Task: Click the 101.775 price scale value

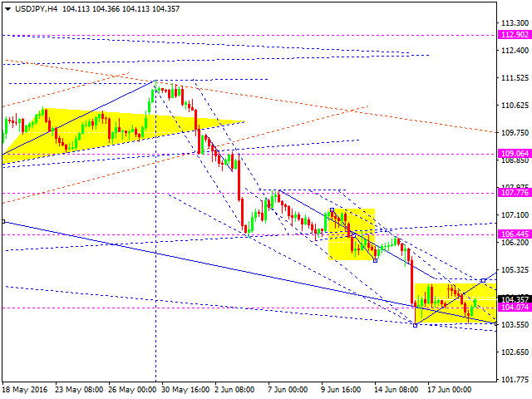Action: coord(515,379)
